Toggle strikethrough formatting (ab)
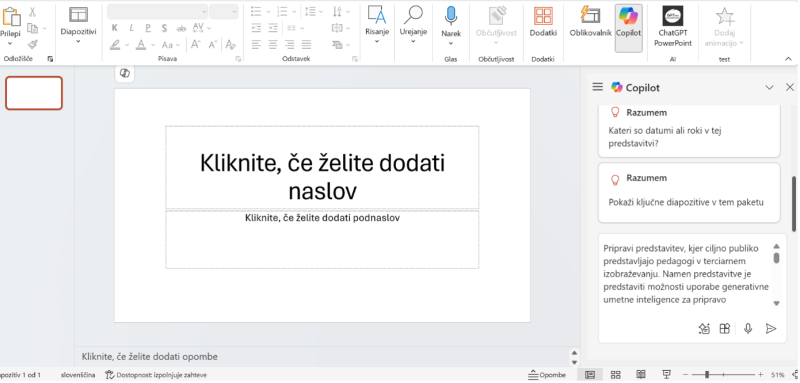Screen dimensions: 800x383 (x=181, y=28)
